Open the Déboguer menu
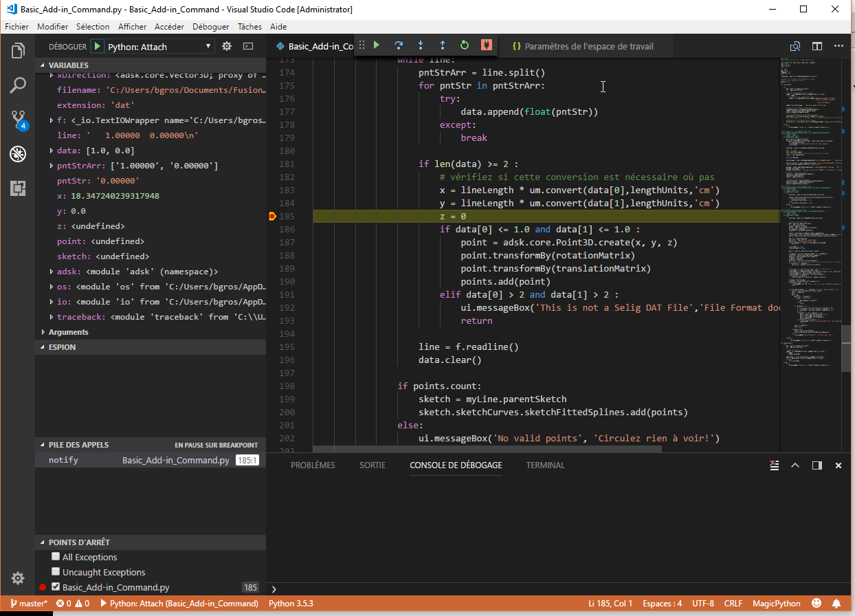The image size is (855, 616). coord(210,26)
